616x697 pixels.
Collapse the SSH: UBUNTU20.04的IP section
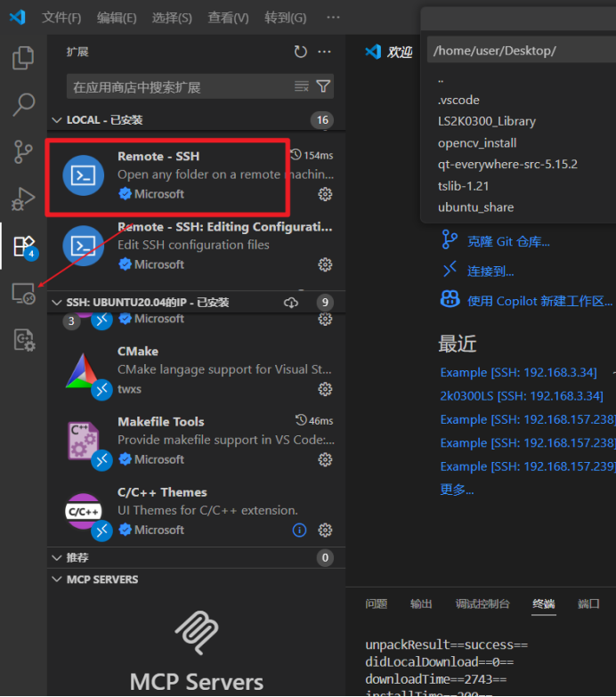pos(56,303)
